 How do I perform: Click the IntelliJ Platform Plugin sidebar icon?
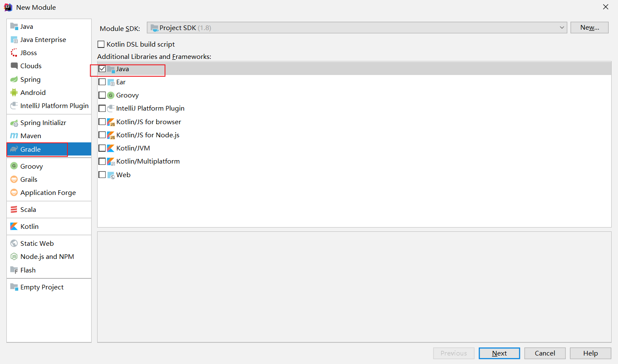tap(14, 106)
